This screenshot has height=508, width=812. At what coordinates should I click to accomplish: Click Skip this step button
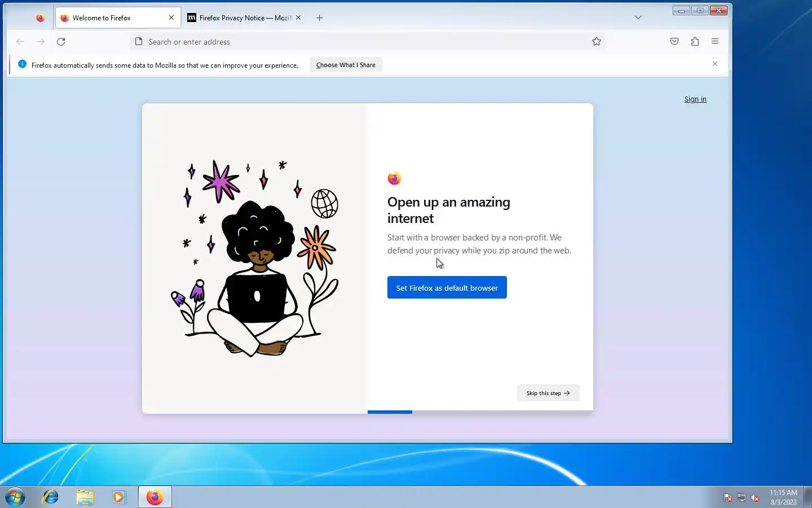click(x=548, y=393)
